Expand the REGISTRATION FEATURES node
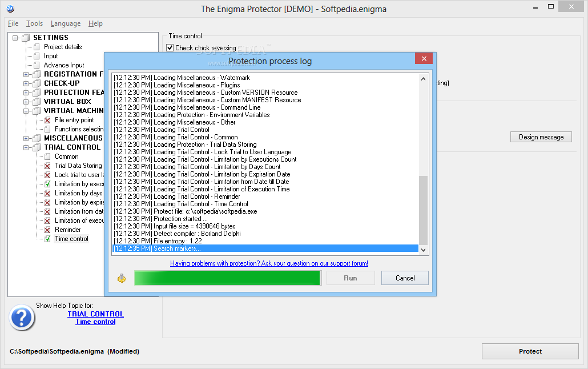The image size is (588, 369). 26,74
